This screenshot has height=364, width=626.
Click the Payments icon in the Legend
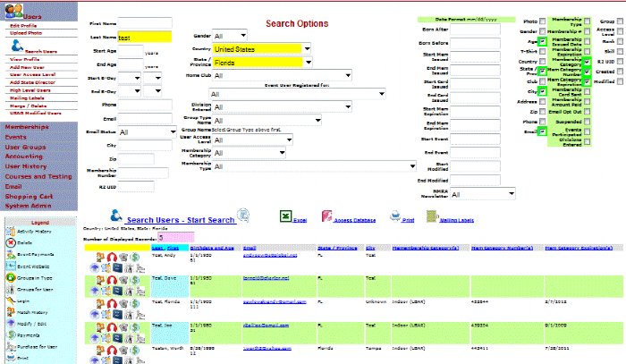click(x=11, y=335)
